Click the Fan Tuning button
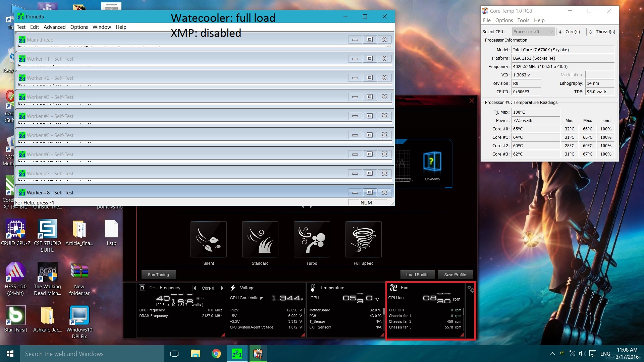 click(x=159, y=275)
